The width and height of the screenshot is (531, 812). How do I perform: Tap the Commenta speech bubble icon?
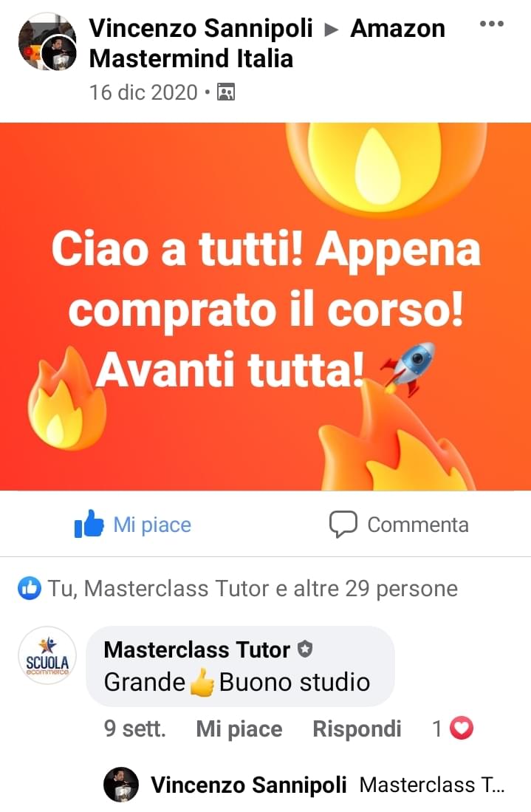pos(343,524)
